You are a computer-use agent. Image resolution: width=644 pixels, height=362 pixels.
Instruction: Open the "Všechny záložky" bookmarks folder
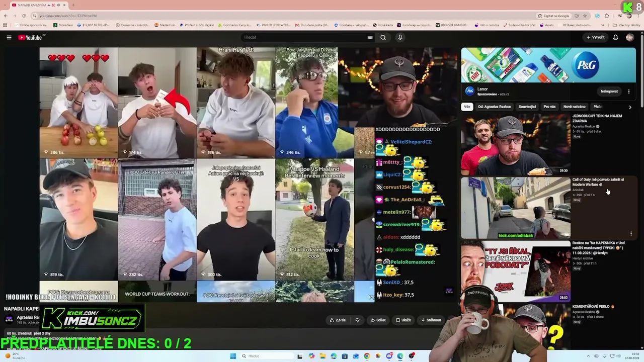pyautogui.click(x=626, y=25)
